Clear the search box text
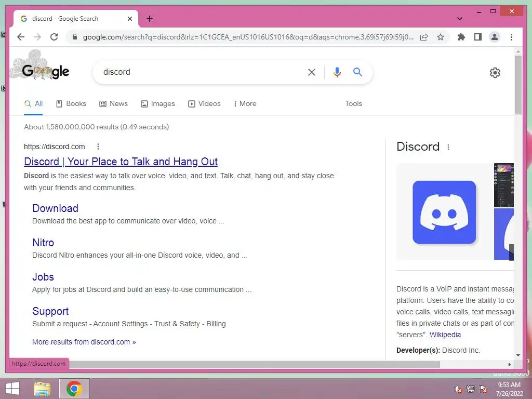 tap(312, 72)
